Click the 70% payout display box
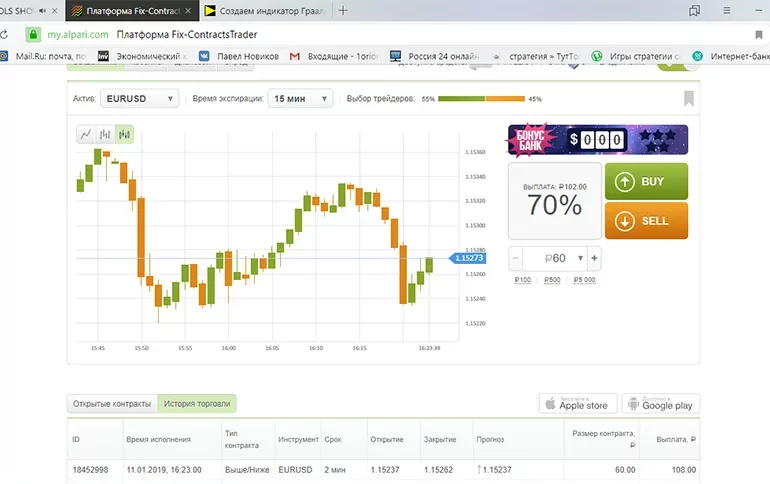Viewport: 770px width, 484px height. [554, 201]
